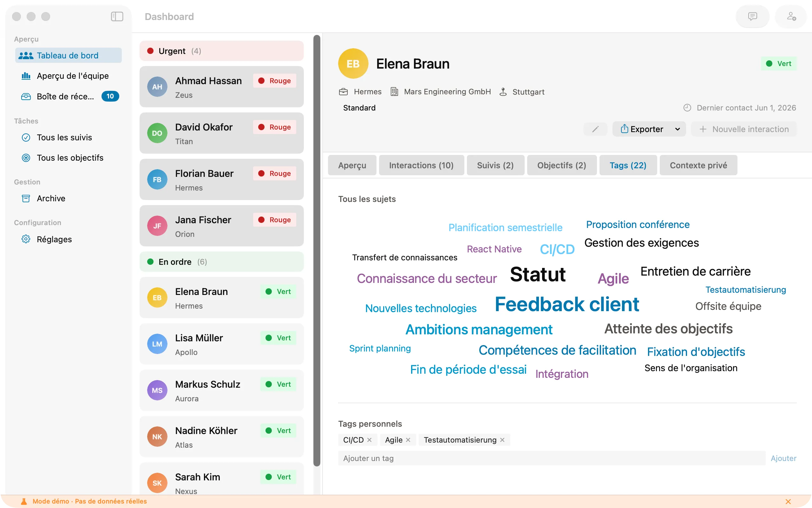Open the Objectifs (2) tab
Viewport: 812px width, 508px height.
click(x=562, y=165)
